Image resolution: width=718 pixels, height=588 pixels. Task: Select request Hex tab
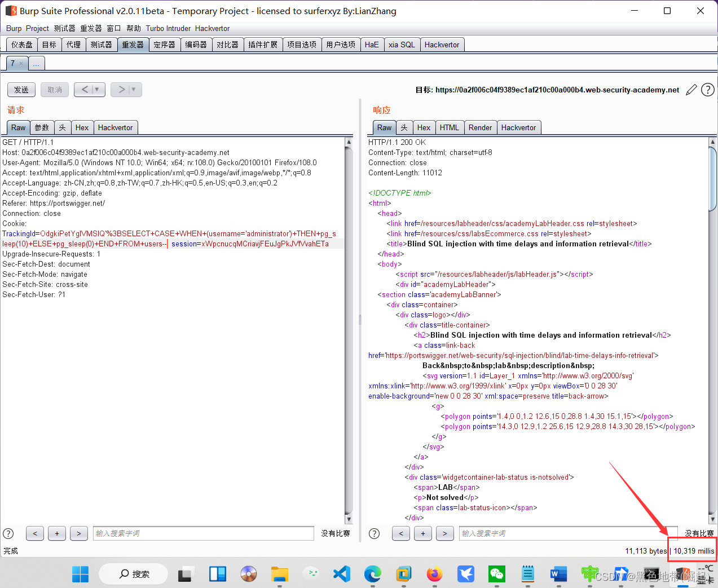tap(82, 127)
